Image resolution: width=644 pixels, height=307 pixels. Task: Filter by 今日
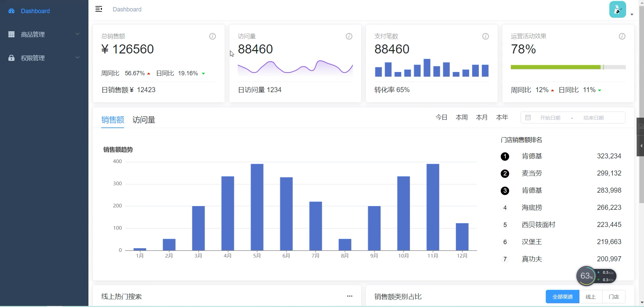click(x=442, y=117)
